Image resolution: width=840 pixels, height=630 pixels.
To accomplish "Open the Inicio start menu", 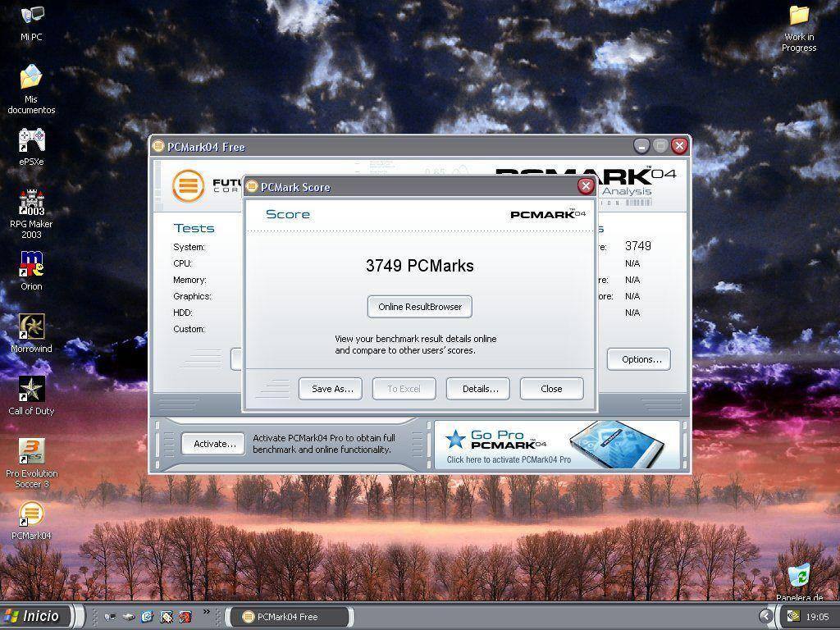I will (x=36, y=617).
